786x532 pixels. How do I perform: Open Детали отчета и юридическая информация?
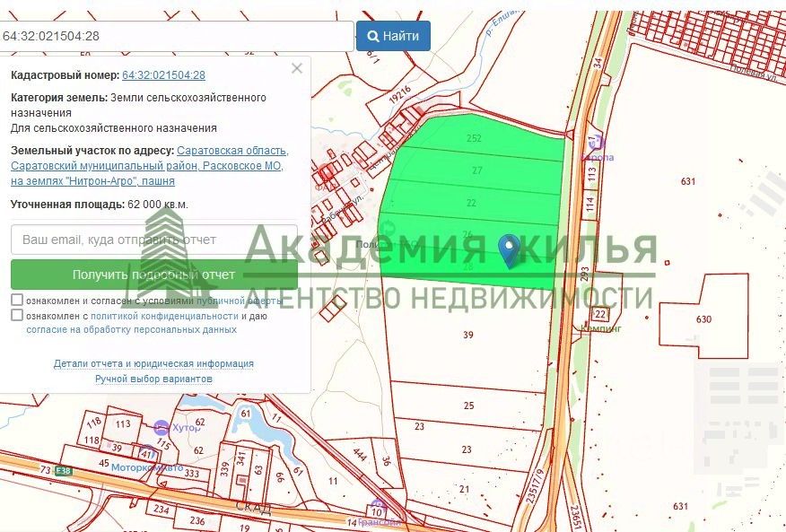click(153, 363)
